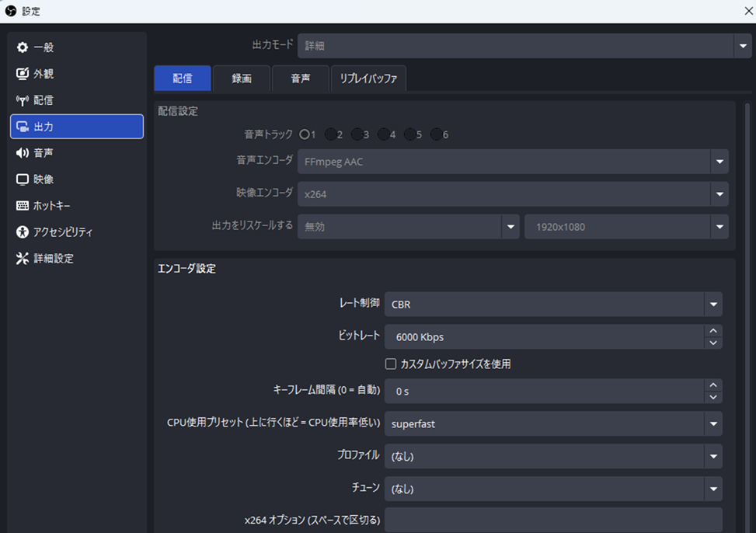This screenshot has height=533, width=756.
Task: Click the x264 オプション text field
Action: [553, 520]
